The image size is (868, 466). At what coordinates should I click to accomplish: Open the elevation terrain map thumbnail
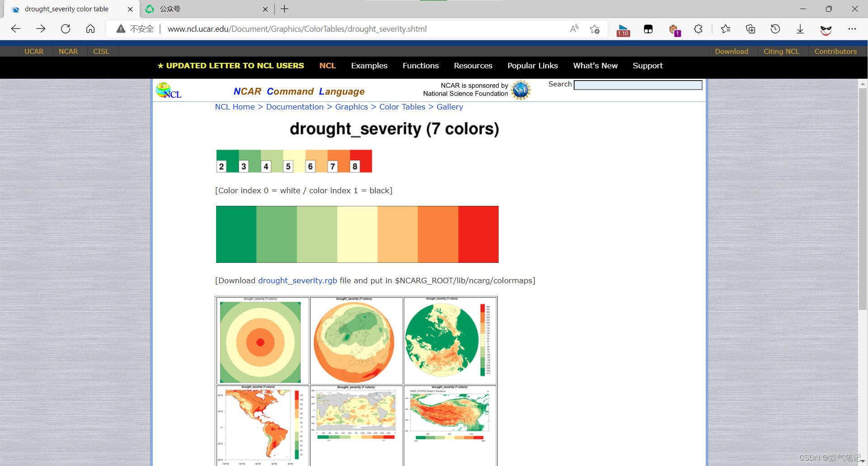pos(450,426)
